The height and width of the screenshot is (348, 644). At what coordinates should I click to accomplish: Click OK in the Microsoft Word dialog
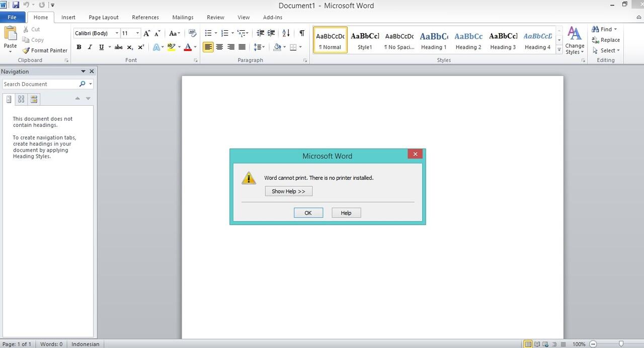click(308, 213)
